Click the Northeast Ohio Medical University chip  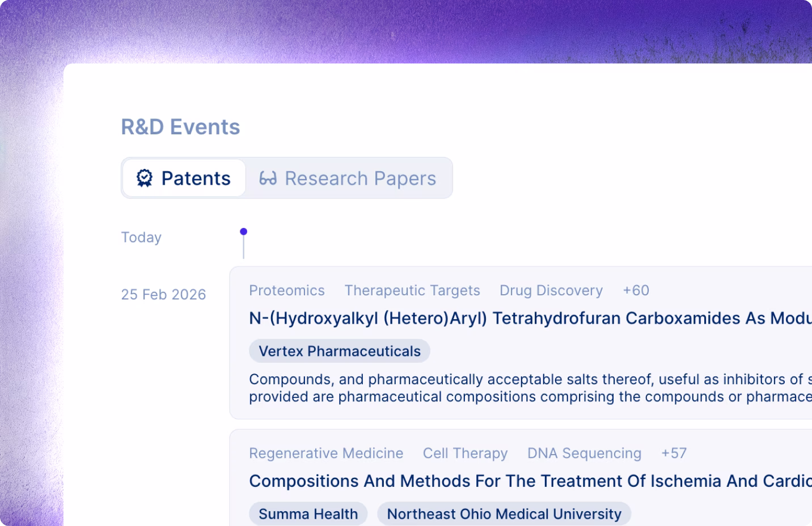(504, 514)
